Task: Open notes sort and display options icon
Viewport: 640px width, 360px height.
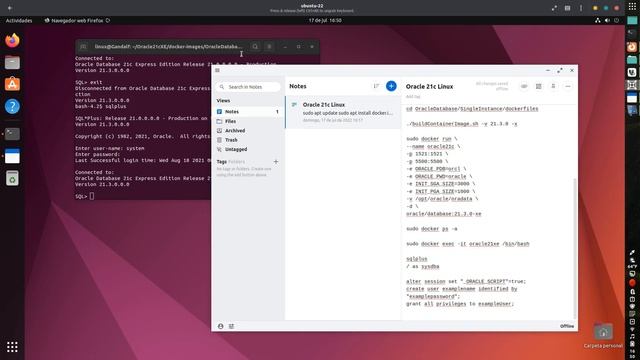Action: point(376,86)
